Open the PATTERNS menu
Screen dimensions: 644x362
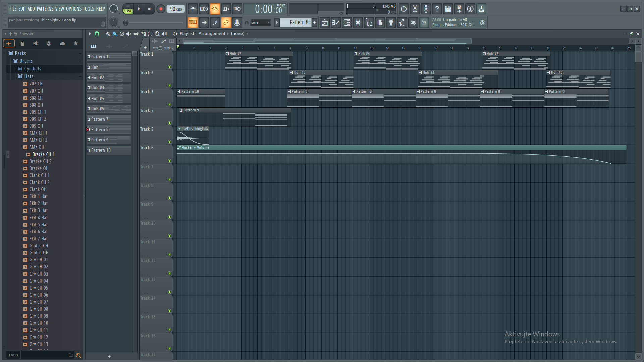coord(45,9)
